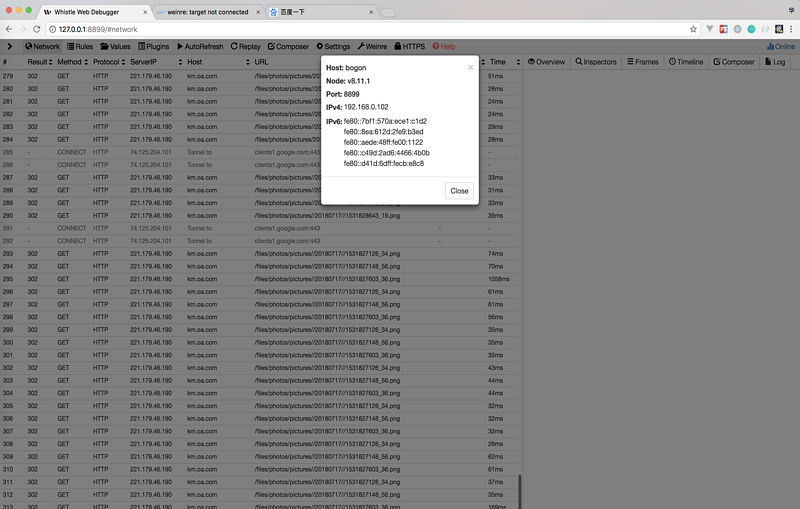The image size is (800, 509).
Task: Click the site info icon in address bar
Action: pyautogui.click(x=52, y=29)
